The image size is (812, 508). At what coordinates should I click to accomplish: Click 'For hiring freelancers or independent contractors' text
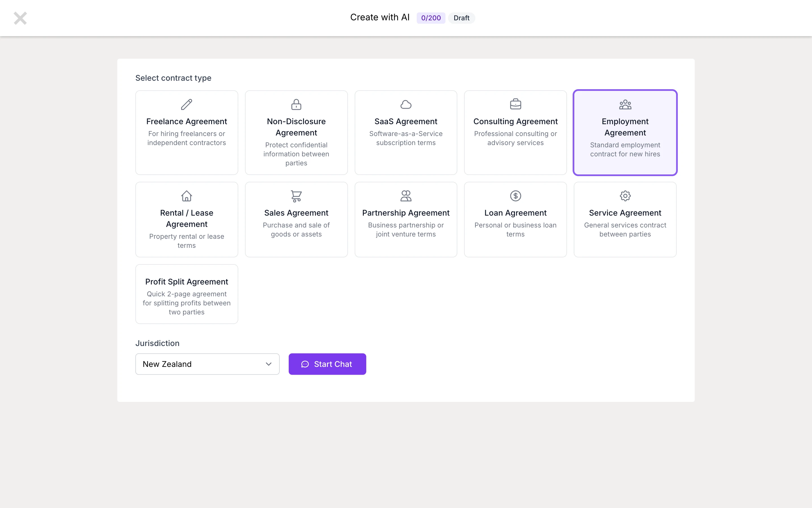pos(187,138)
